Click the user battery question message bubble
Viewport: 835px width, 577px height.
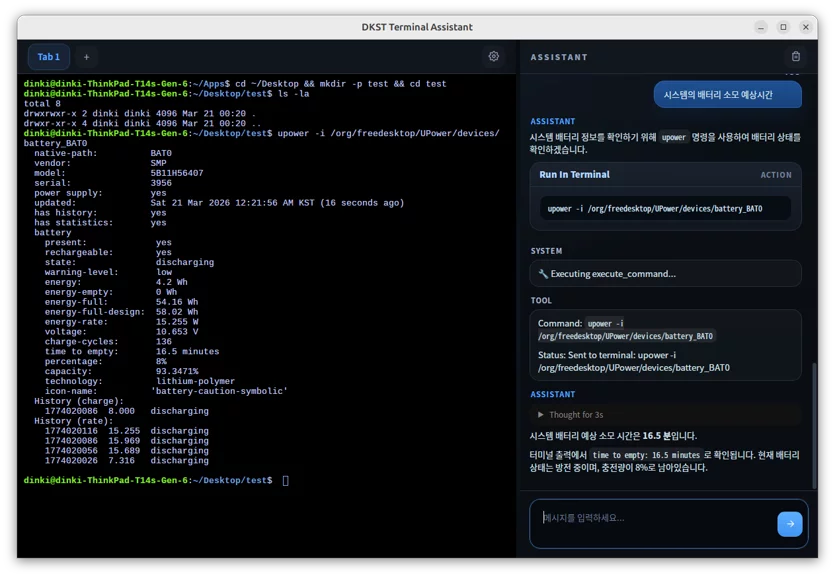click(727, 95)
